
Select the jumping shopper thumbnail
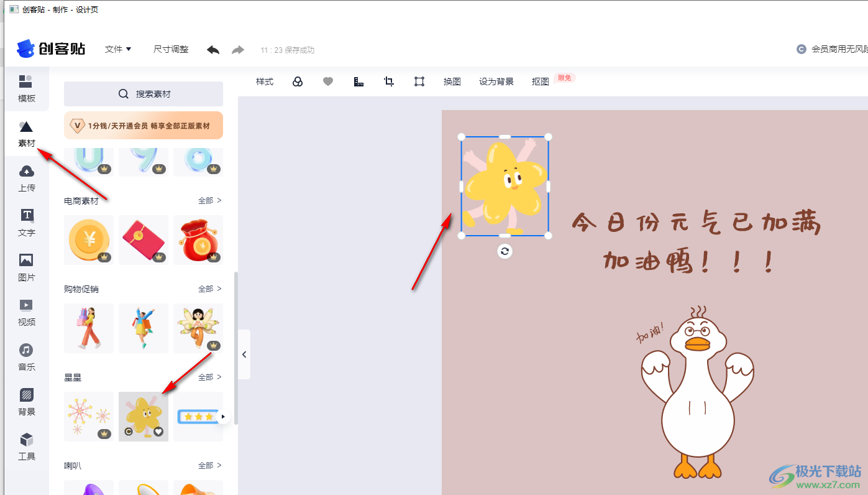(144, 328)
